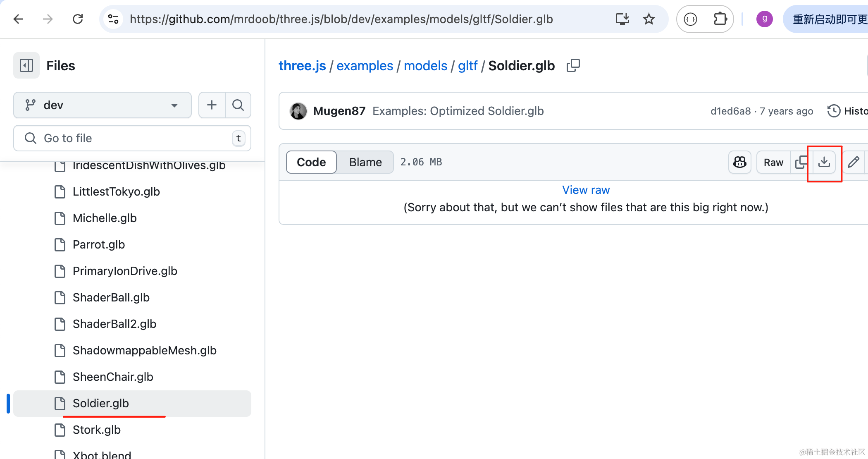868x459 pixels.
Task: Click the browser forward arrow
Action: (48, 19)
